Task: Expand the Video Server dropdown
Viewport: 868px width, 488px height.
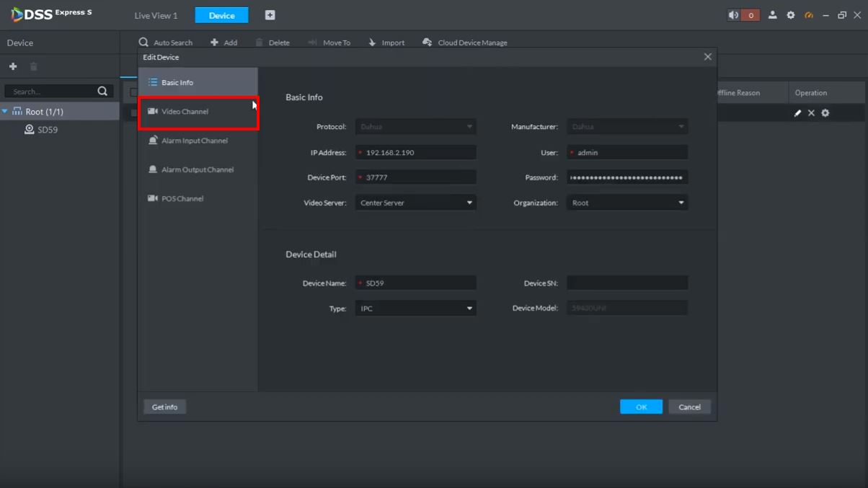Action: 415,203
